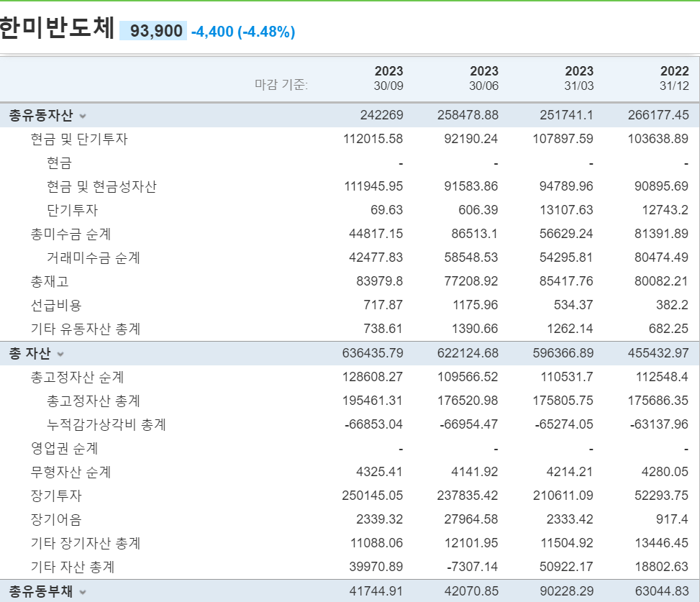Click the 44817.15 value
Image resolution: width=700 pixels, height=602 pixels.
tap(376, 234)
